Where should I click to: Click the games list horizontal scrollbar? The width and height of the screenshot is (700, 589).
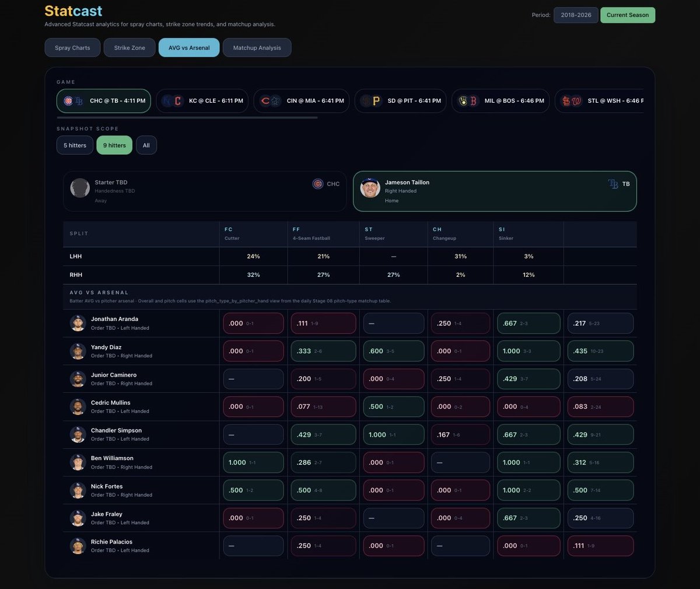coord(187,117)
